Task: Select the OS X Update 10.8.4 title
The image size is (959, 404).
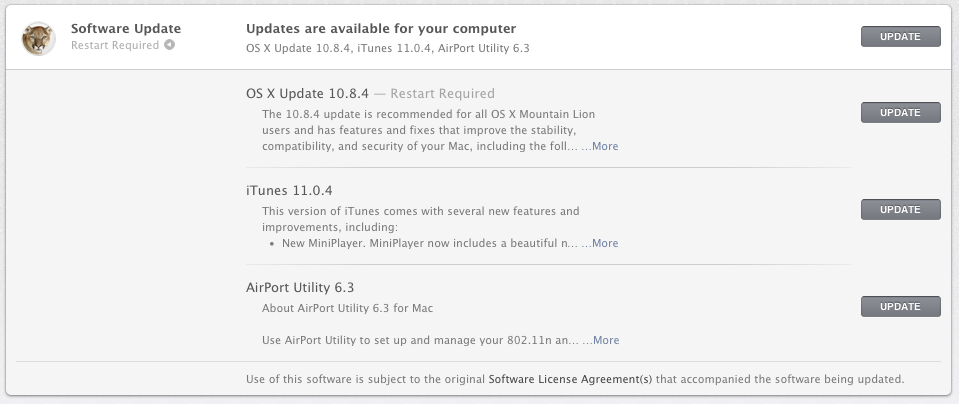Action: 307,94
